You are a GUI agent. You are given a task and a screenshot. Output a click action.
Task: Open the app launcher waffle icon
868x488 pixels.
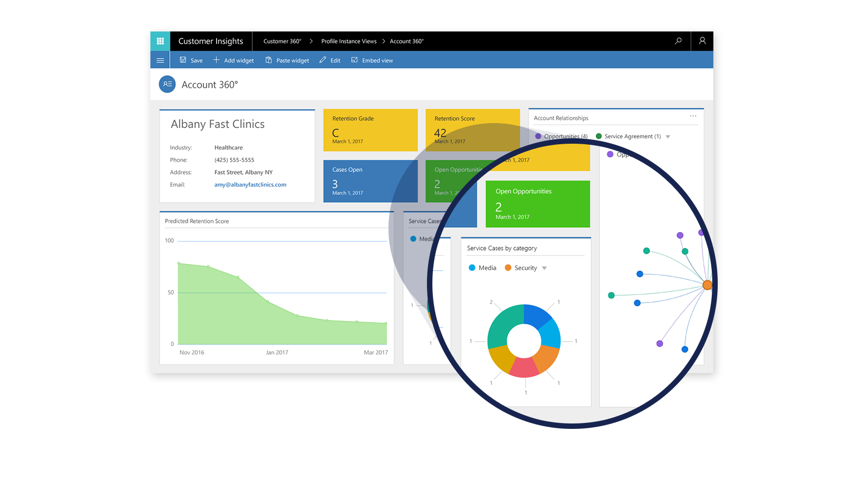click(160, 41)
